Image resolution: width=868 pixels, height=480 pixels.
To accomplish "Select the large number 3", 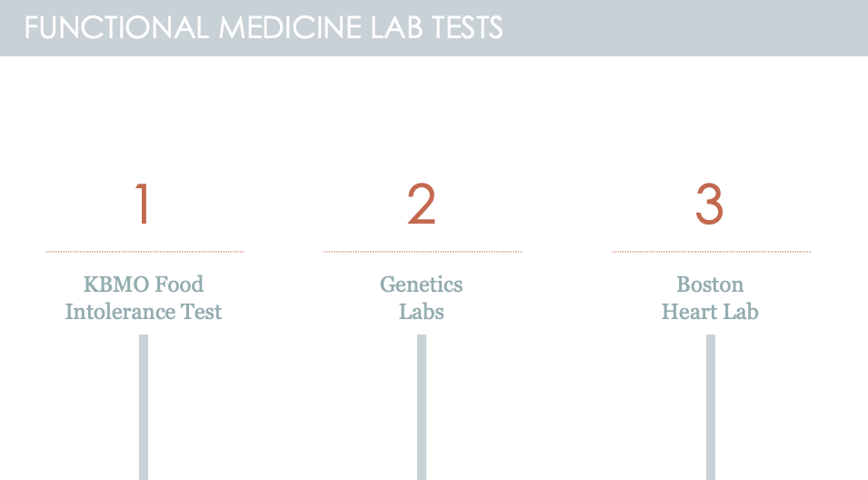I will pyautogui.click(x=710, y=205).
